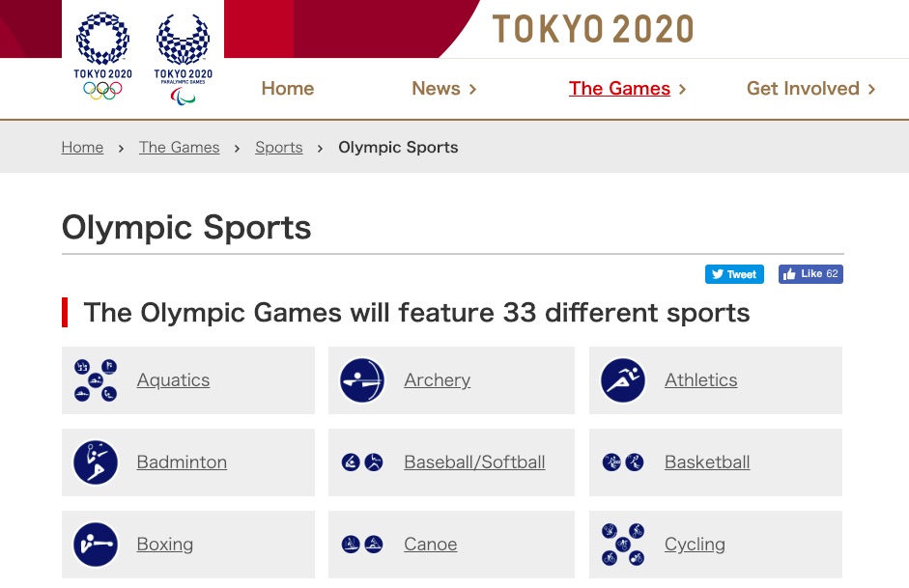Click the Archery pictogram icon
Screen dimensions: 909x588
(x=362, y=380)
